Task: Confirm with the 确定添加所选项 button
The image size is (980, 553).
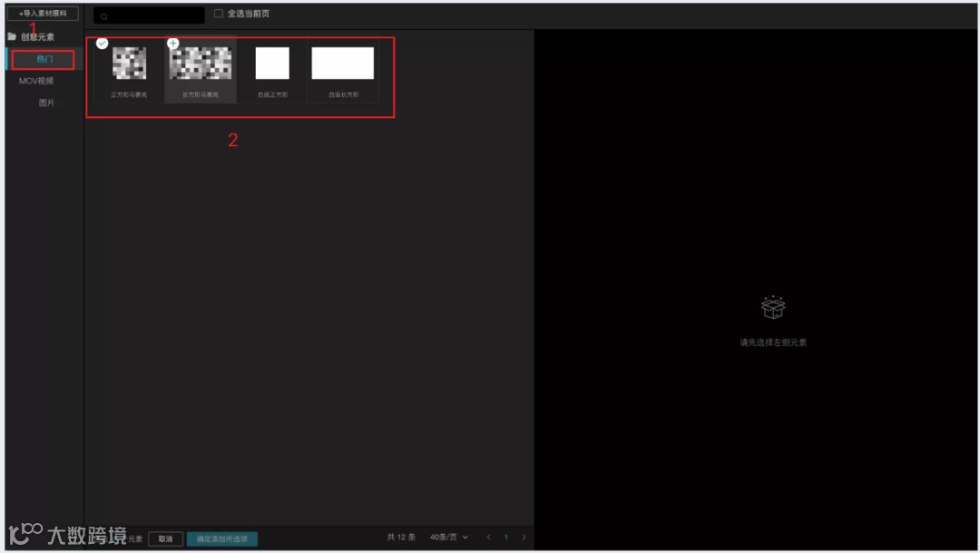Action: click(222, 538)
